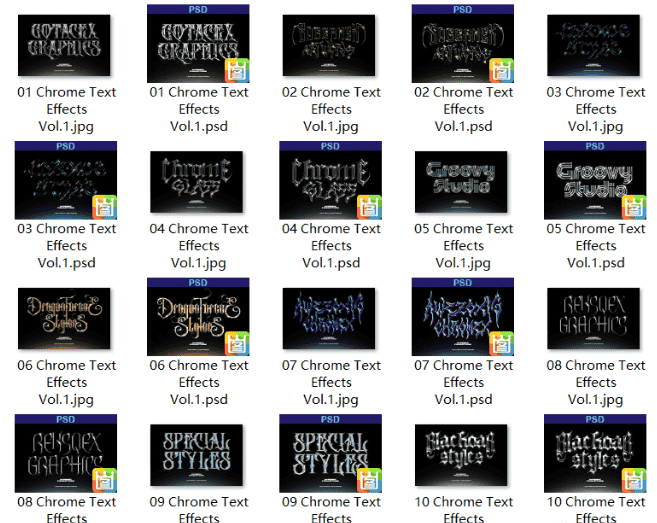
Task: Select the 10 Chrome Text Effects PSD icon
Action: point(595,453)
